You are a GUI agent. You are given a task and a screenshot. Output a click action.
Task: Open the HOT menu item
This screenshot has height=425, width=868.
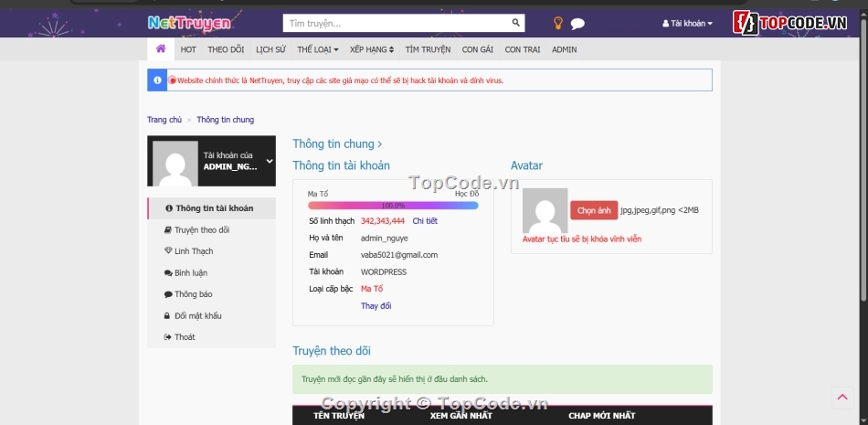pyautogui.click(x=188, y=49)
